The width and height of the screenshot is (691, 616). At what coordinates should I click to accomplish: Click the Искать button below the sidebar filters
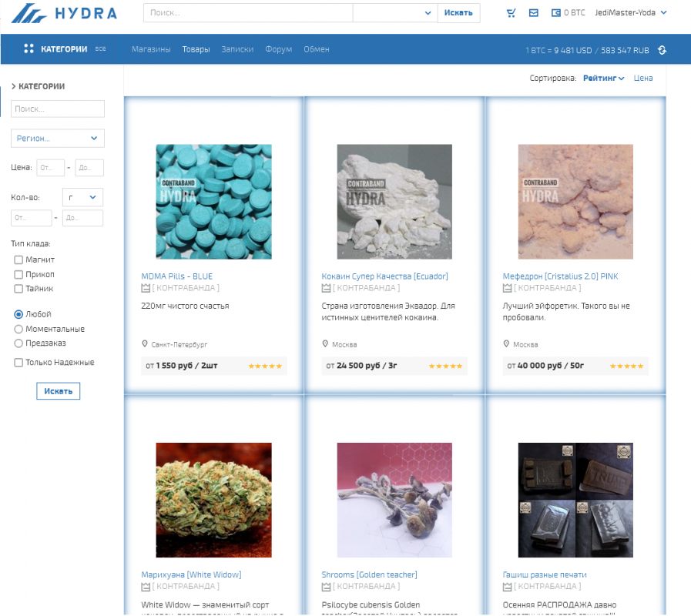click(x=59, y=391)
